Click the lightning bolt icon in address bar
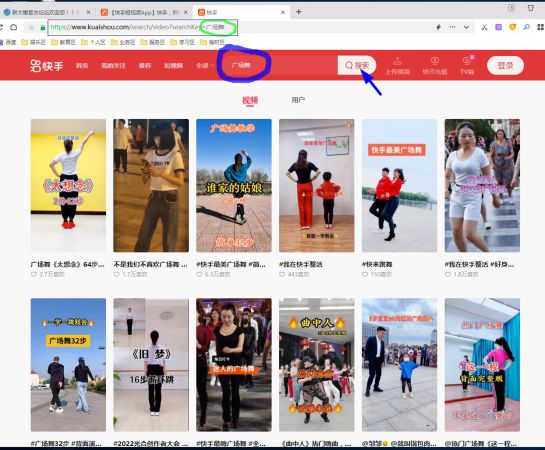The image size is (545, 450). (438, 27)
